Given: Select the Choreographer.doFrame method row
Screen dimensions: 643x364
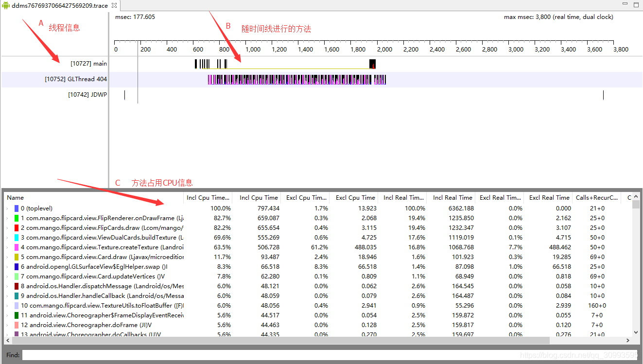Looking at the screenshot, I should tap(318, 325).
